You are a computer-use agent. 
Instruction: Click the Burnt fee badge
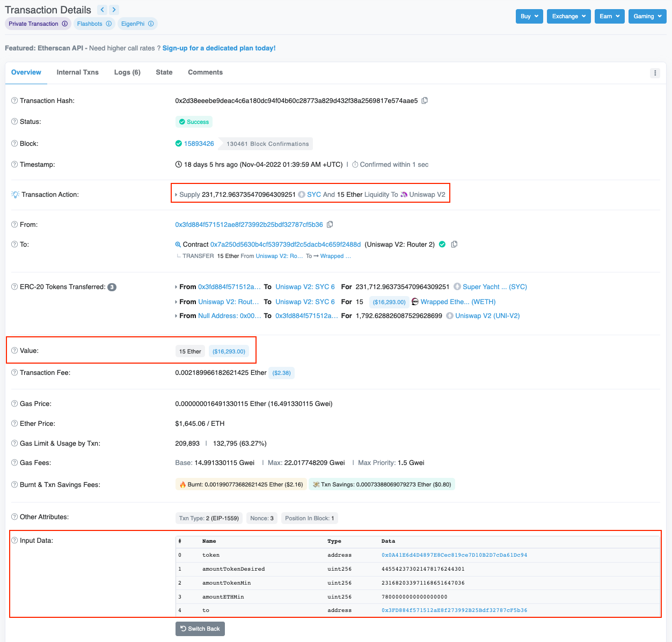tap(241, 484)
